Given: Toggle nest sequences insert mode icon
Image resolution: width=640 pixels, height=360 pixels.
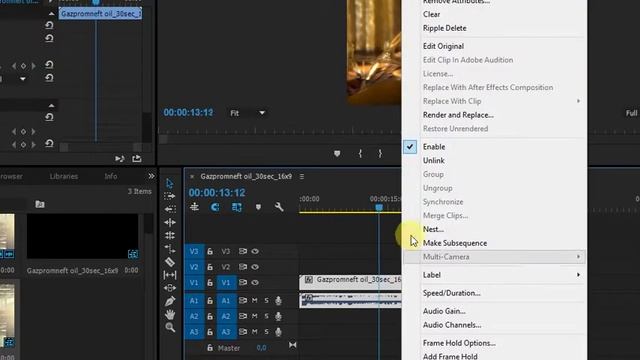Looking at the screenshot, I should click(x=195, y=207).
